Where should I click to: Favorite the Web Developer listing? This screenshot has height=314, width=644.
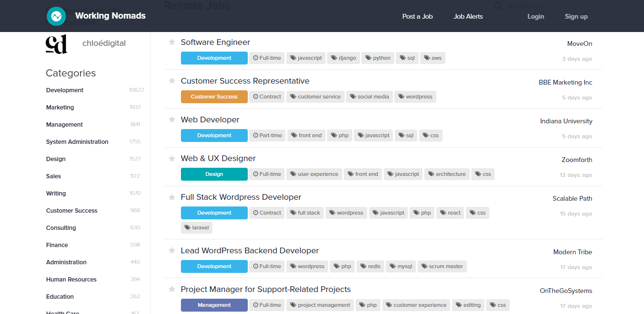click(171, 119)
